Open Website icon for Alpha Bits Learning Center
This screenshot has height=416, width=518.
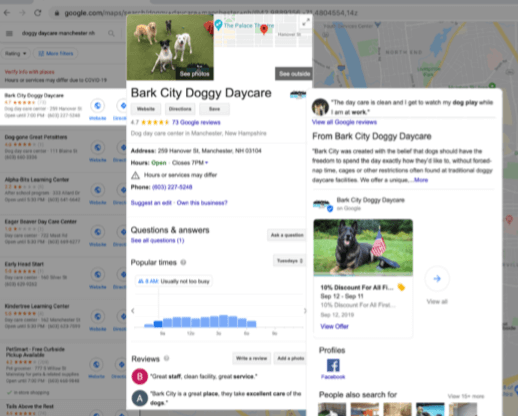tap(97, 190)
